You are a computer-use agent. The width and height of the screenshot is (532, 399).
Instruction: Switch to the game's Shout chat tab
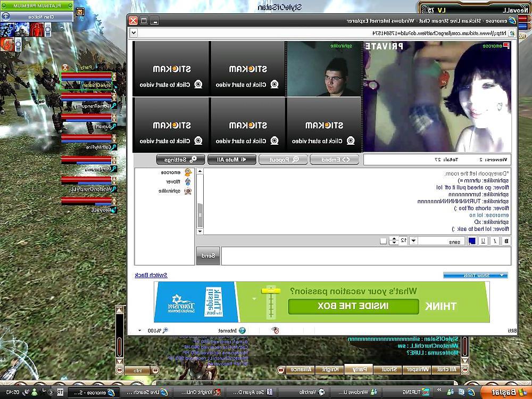pos(387,370)
